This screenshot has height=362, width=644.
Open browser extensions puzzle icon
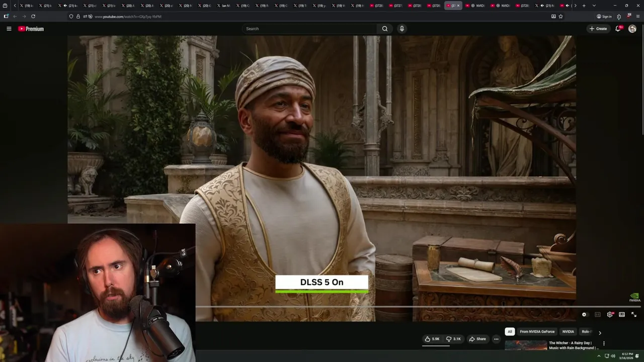click(619, 17)
